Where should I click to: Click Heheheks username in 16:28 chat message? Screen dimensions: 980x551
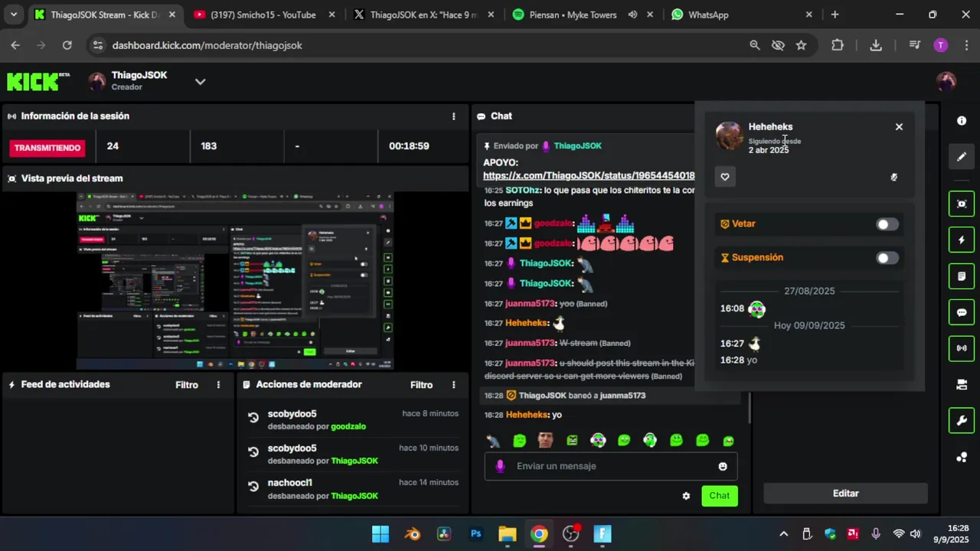[x=527, y=415]
